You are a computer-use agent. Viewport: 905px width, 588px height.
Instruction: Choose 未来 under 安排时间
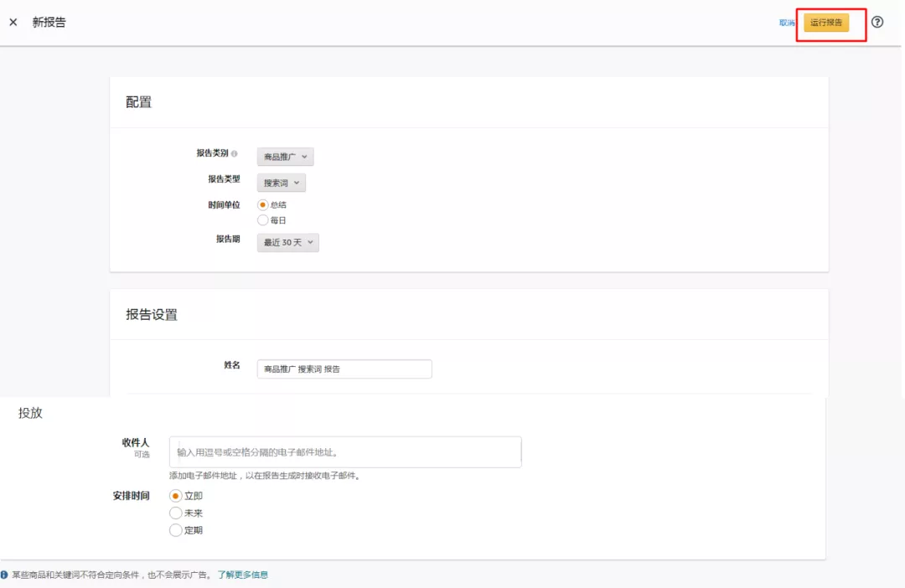(x=176, y=513)
